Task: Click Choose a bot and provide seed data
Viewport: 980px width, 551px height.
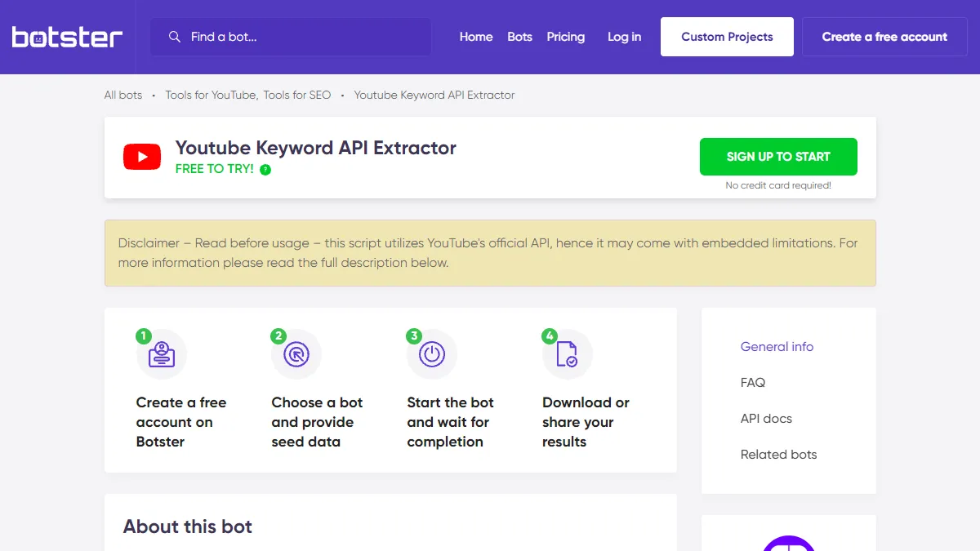Action: pyautogui.click(x=317, y=422)
